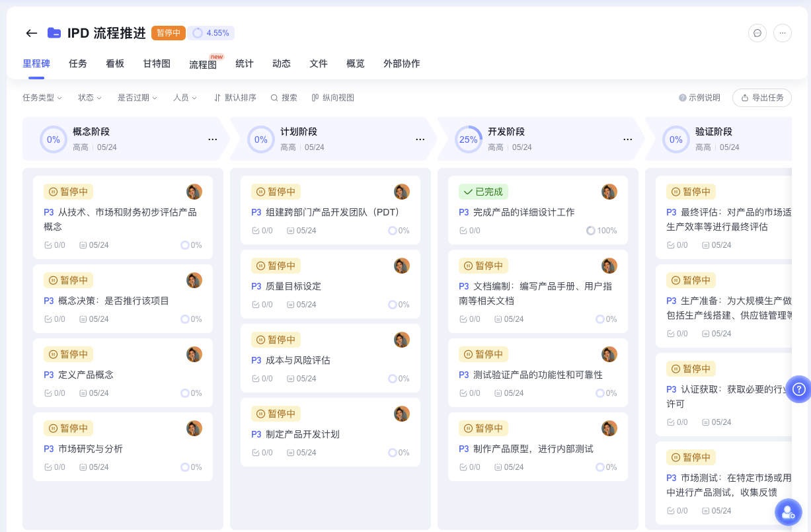The height and width of the screenshot is (532, 811).
Task: Expand the 是否过期 filter dropdown
Action: click(137, 98)
